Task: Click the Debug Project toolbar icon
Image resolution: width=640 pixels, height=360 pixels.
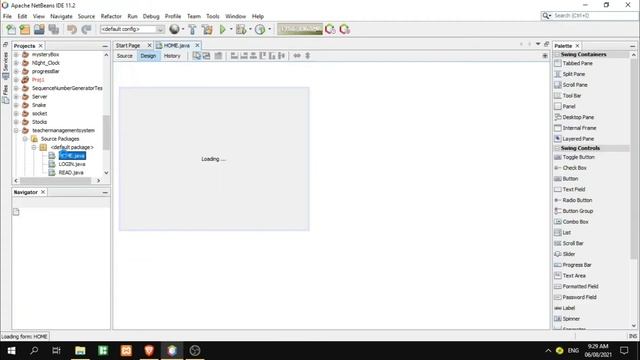Action: click(x=241, y=29)
